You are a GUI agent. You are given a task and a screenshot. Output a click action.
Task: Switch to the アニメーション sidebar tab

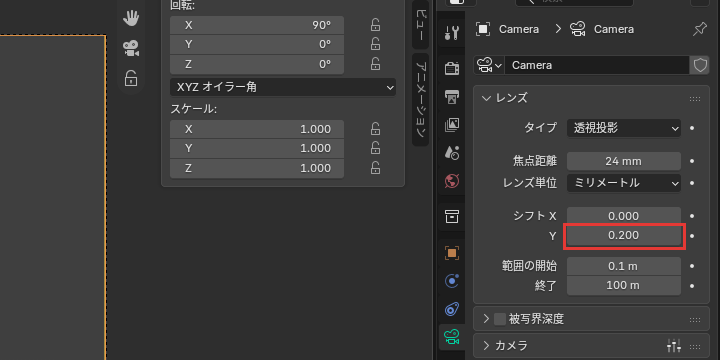pyautogui.click(x=420, y=100)
